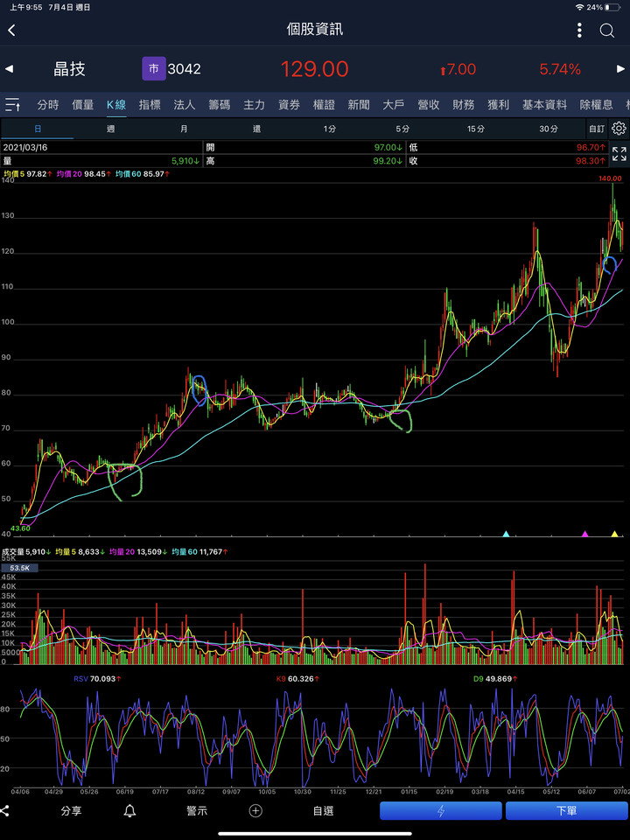Open the 分時 tab
Viewport: 630px width, 840px height.
[x=48, y=105]
